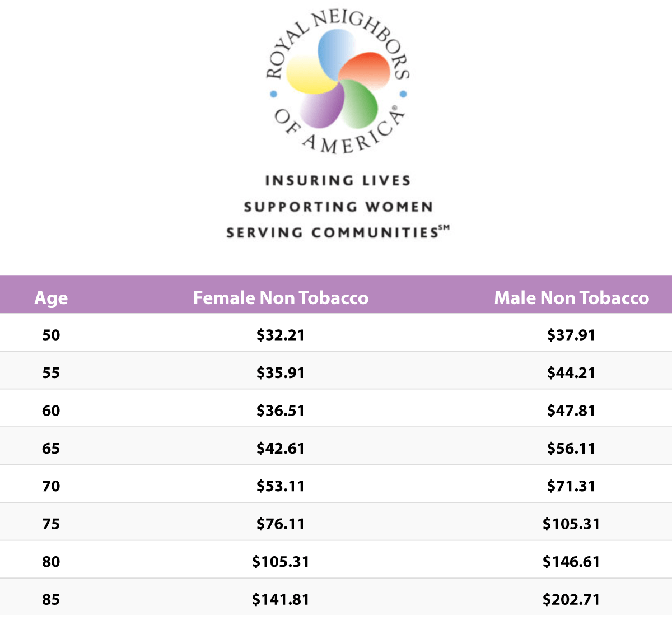
Task: Click the $32.21 female rate cell
Action: click(281, 335)
